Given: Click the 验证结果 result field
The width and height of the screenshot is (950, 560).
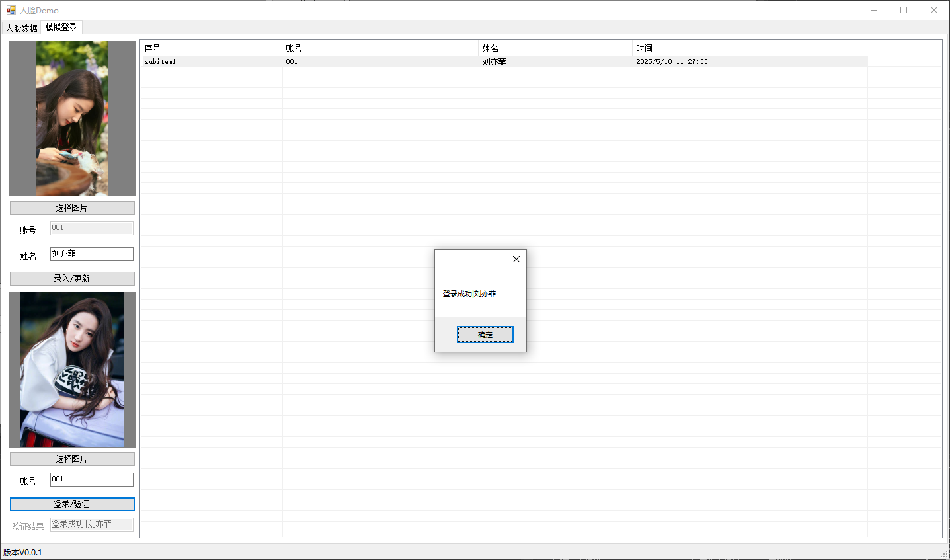Looking at the screenshot, I should [92, 524].
